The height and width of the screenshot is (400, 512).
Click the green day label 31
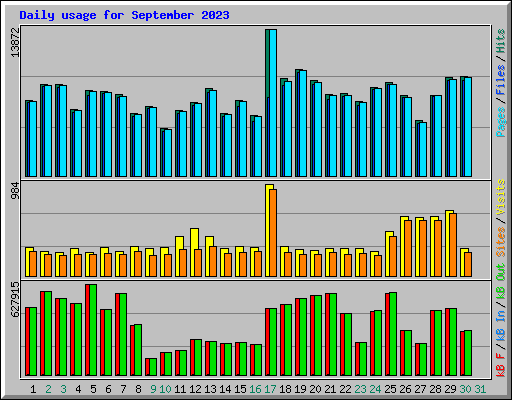click(480, 389)
